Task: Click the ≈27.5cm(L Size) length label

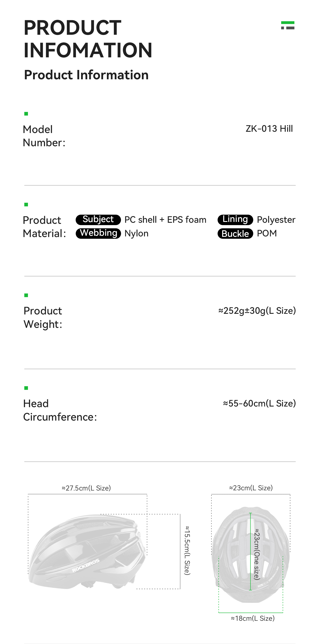Action: 86,488
